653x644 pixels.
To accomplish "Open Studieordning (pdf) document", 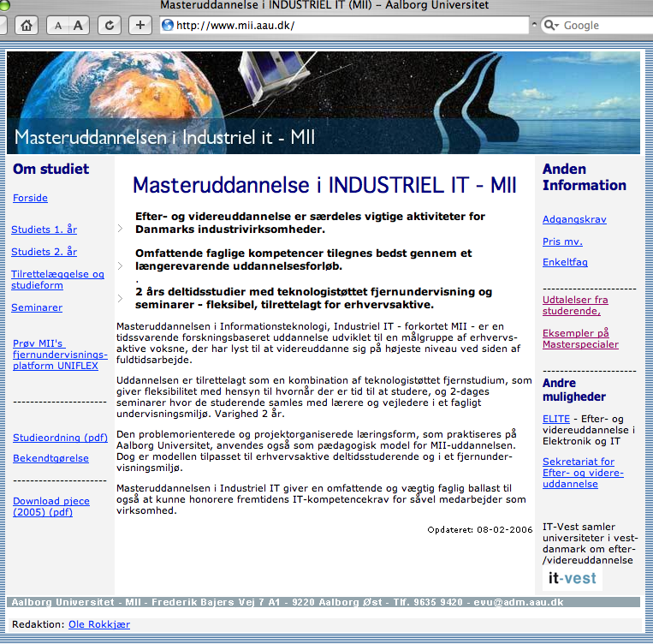I will (x=59, y=438).
